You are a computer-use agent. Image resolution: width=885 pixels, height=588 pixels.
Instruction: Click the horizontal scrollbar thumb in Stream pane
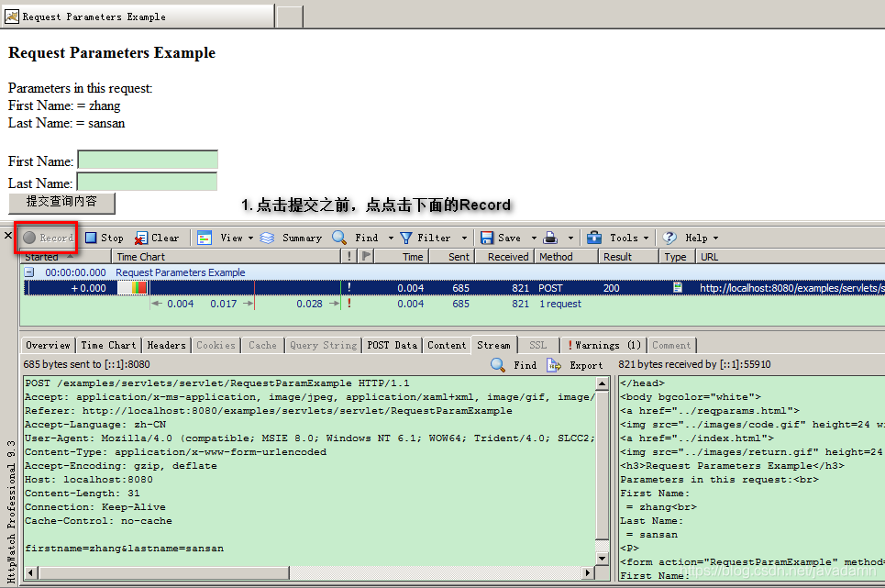click(163, 572)
